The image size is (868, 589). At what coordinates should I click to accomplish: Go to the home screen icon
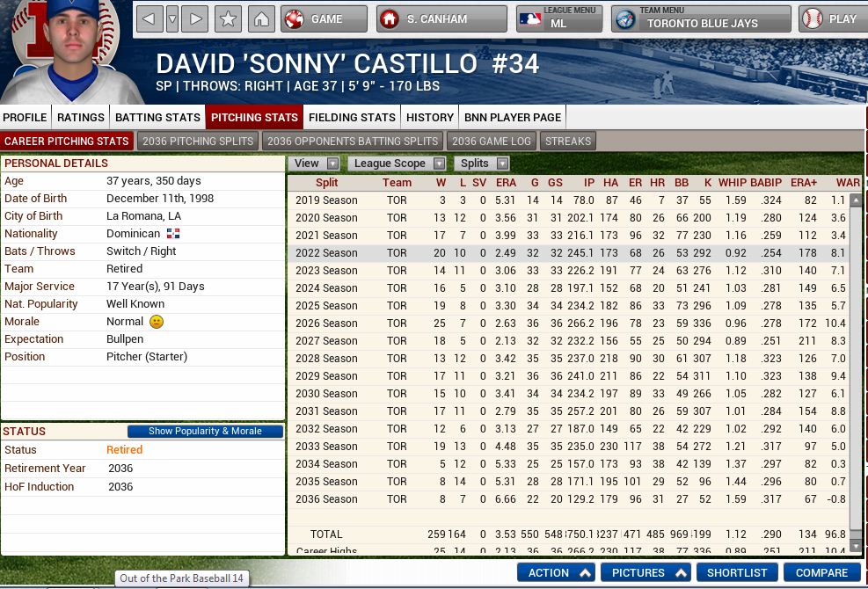click(261, 18)
